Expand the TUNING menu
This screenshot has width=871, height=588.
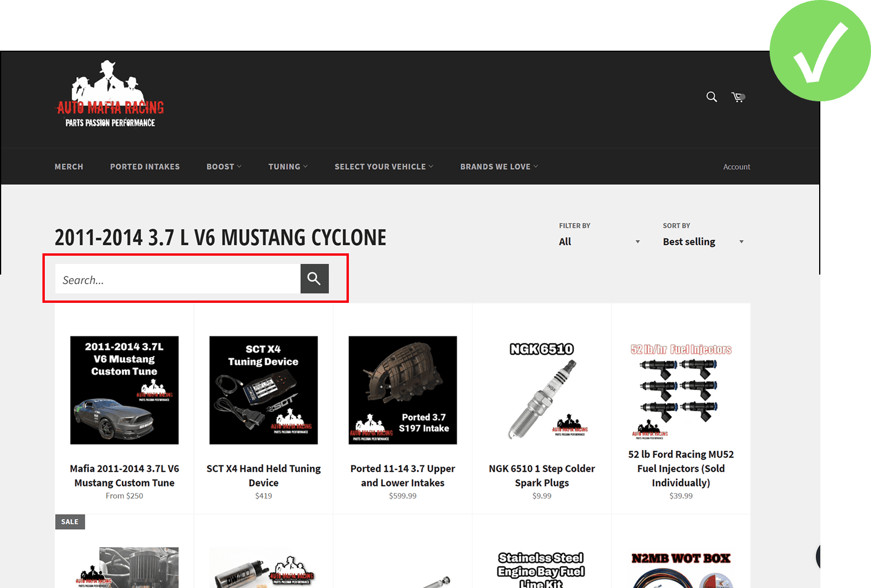(x=288, y=167)
